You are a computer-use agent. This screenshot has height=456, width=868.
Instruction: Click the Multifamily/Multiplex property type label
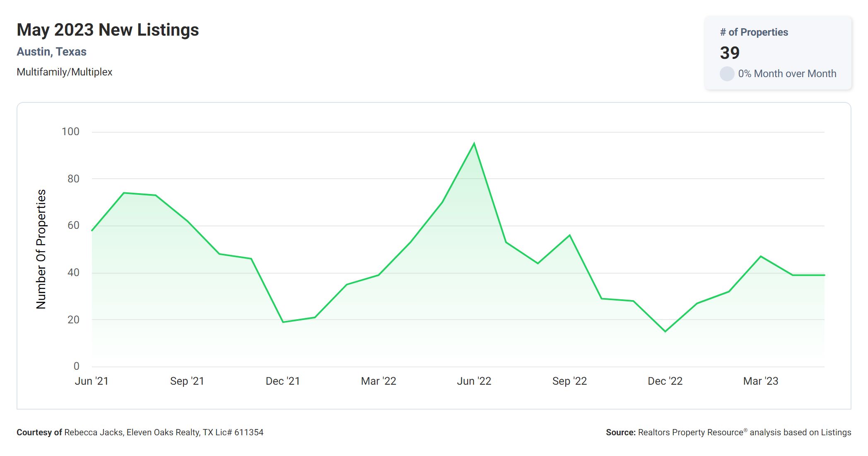coord(64,72)
